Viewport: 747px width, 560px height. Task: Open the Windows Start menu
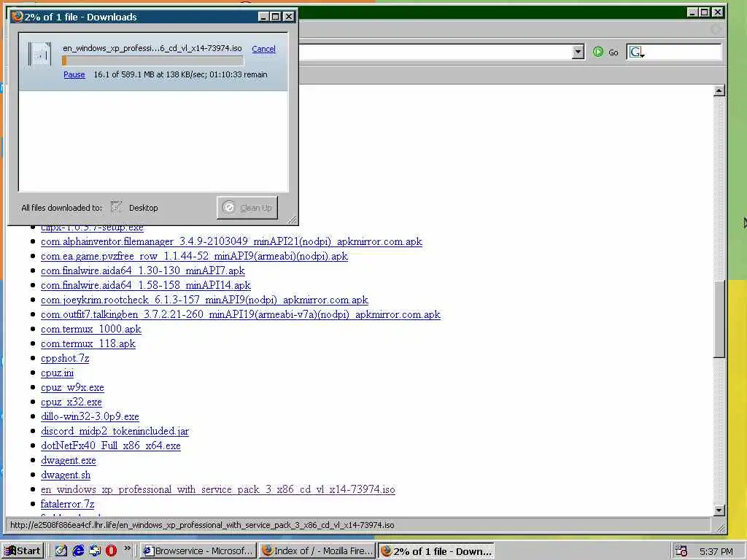(23, 551)
